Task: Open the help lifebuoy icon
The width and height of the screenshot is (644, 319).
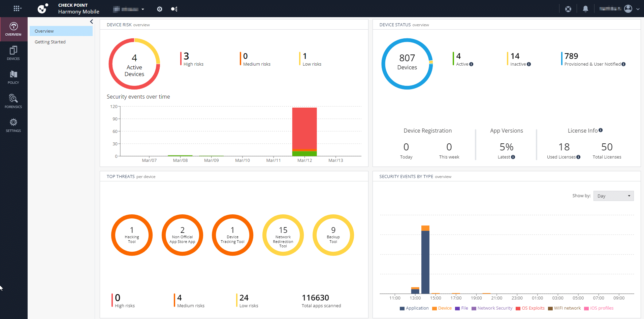Action: pyautogui.click(x=568, y=9)
